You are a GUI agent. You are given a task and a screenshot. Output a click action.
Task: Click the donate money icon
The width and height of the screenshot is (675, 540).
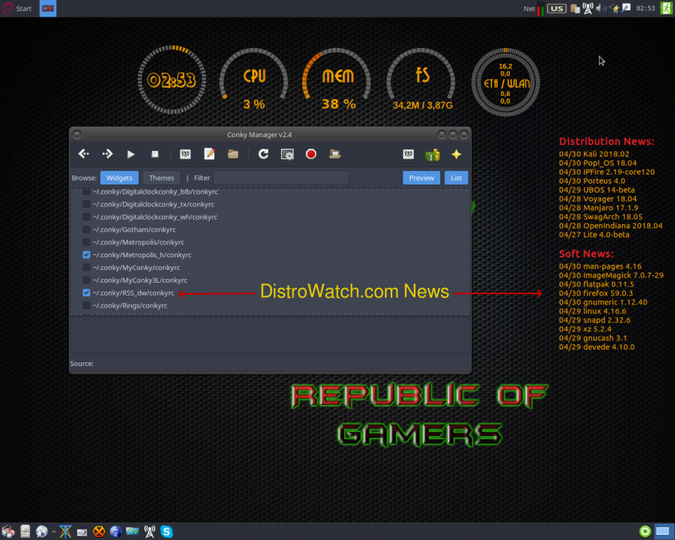coord(432,155)
